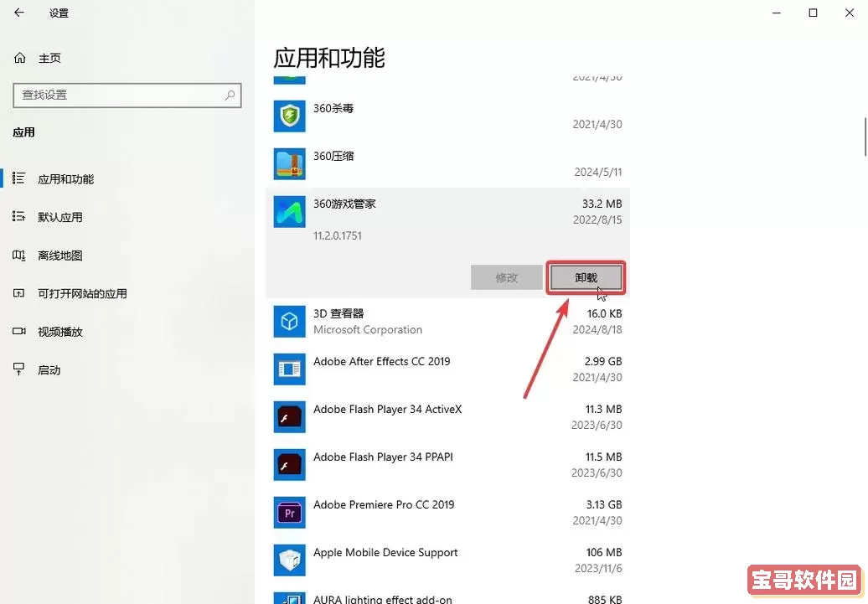This screenshot has height=604, width=868.
Task: Click the 360游戏管家 app icon
Action: (x=290, y=211)
